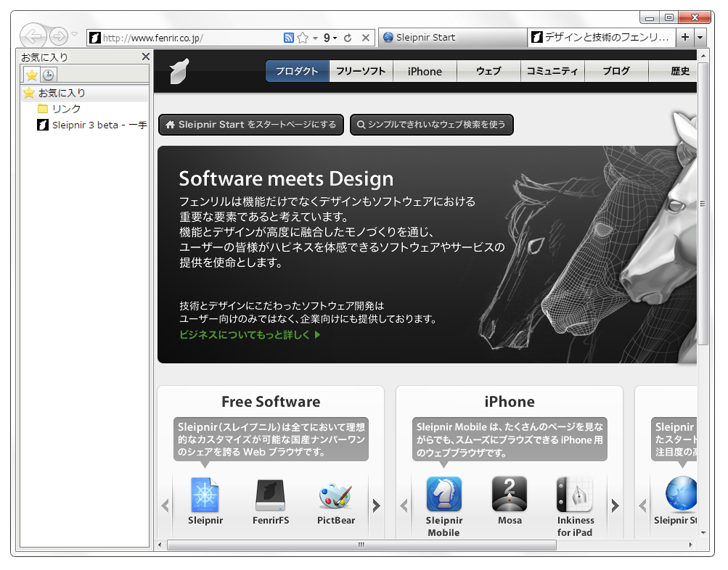Follow the ビジネスについてもっと詳しく link
The image size is (728, 570).
250,335
